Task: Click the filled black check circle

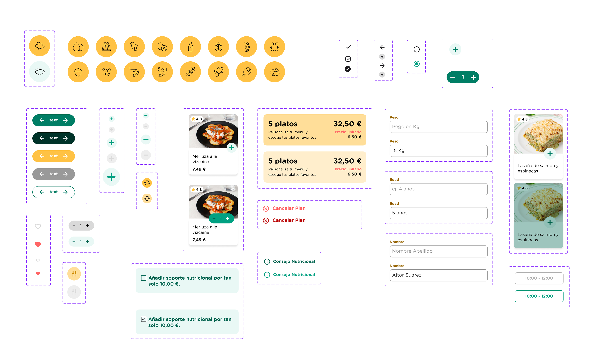Action: tap(348, 69)
